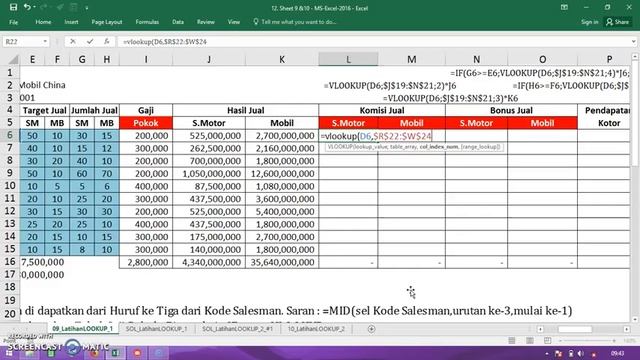Select column K header
The image size is (640, 360).
click(x=282, y=60)
